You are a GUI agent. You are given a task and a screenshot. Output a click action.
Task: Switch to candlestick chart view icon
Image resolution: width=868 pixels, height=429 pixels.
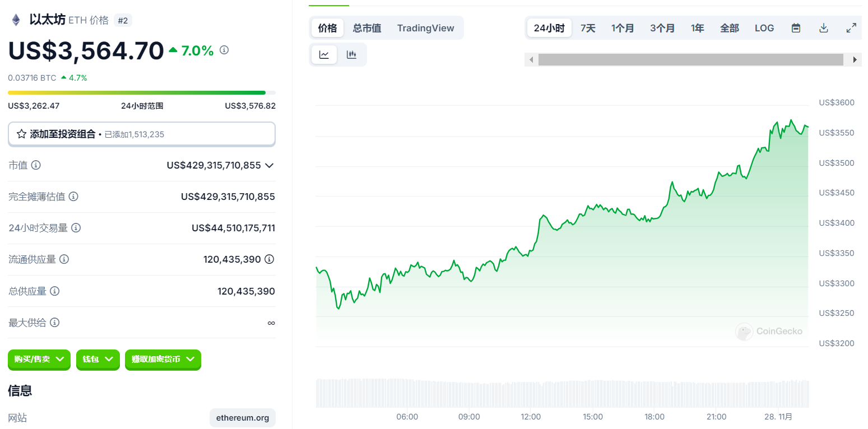(x=352, y=54)
